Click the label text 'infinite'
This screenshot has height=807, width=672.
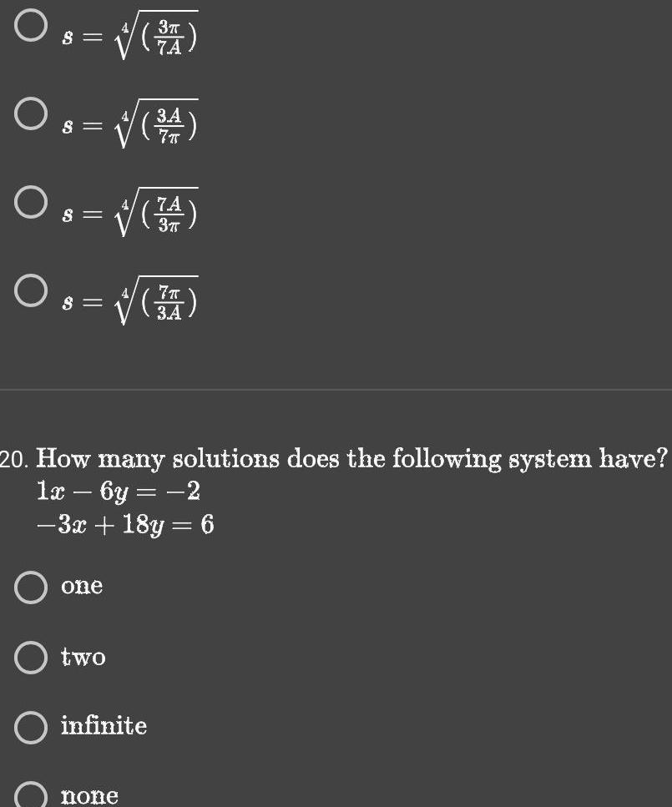(104, 726)
